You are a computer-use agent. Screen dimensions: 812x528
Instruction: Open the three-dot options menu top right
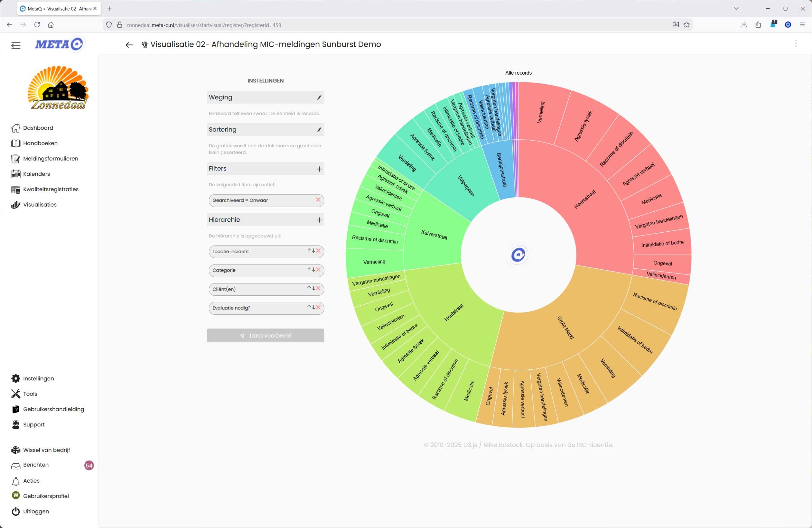coord(796,44)
